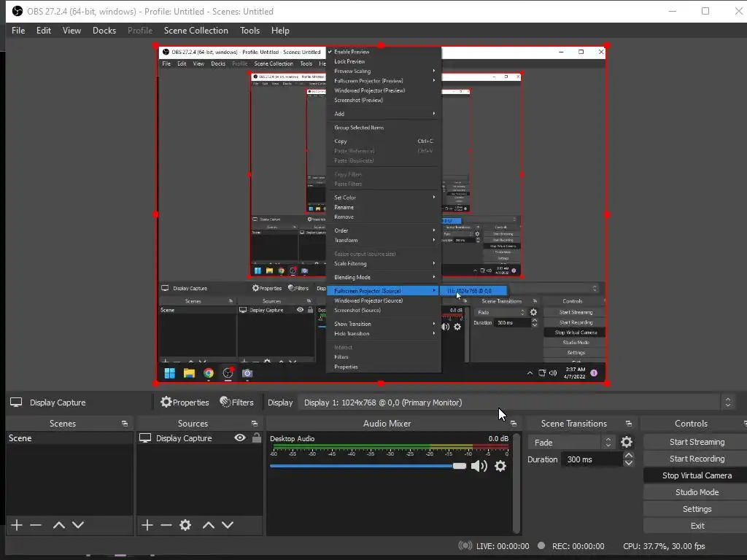
Task: Toggle visibility eye of Display Capture source
Action: (240, 437)
